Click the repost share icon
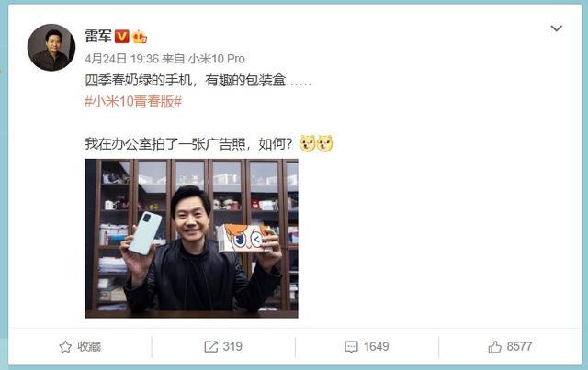 pos(210,347)
